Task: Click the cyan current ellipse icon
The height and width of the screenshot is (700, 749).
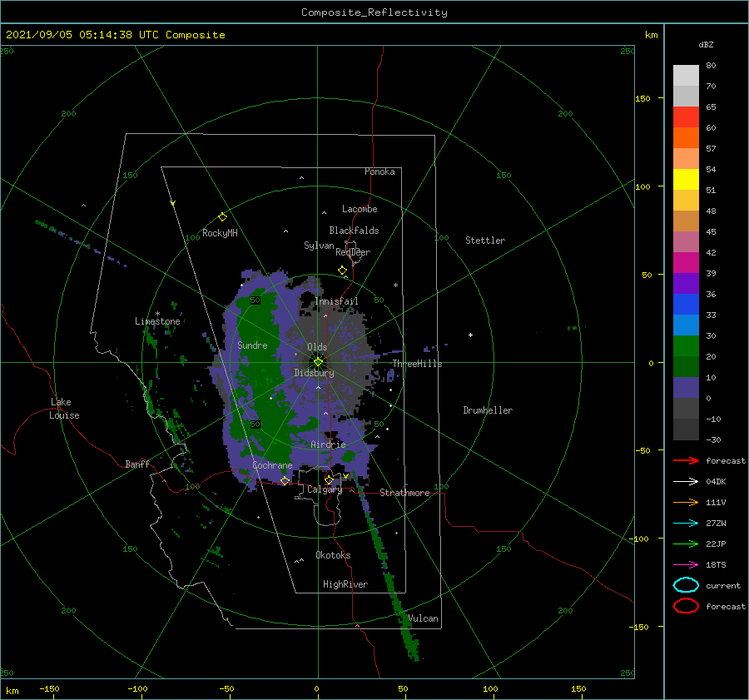Action: point(686,585)
